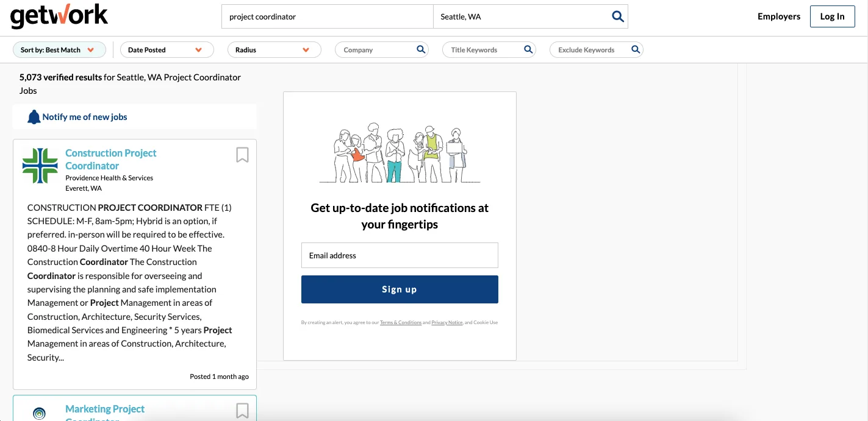Expand the Date Posted filter
This screenshot has width=868, height=421.
click(167, 49)
